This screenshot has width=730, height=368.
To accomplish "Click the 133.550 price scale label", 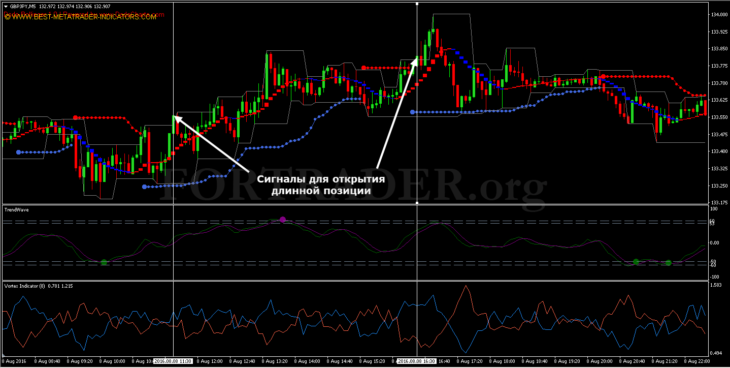I will [718, 117].
